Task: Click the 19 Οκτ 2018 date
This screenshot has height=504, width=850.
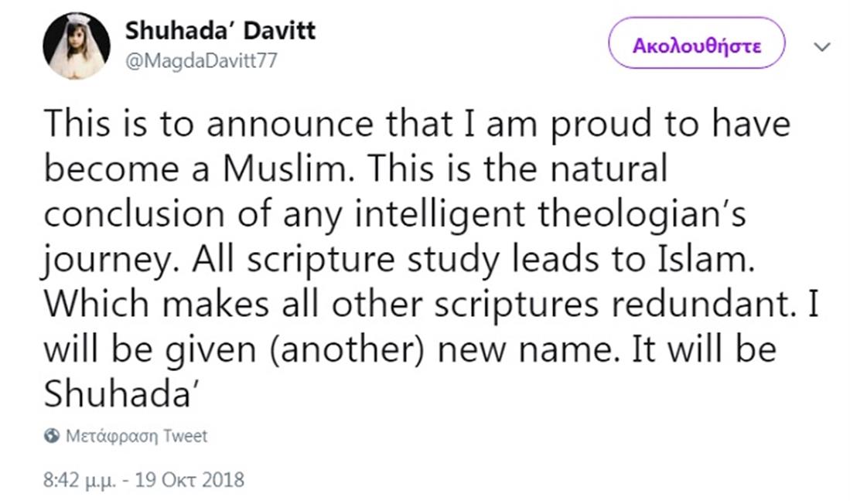Action: pos(189,480)
